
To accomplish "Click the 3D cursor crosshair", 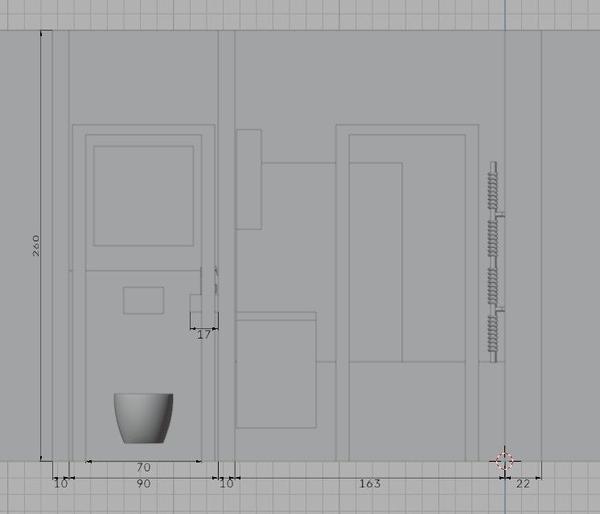I will pos(504,461).
